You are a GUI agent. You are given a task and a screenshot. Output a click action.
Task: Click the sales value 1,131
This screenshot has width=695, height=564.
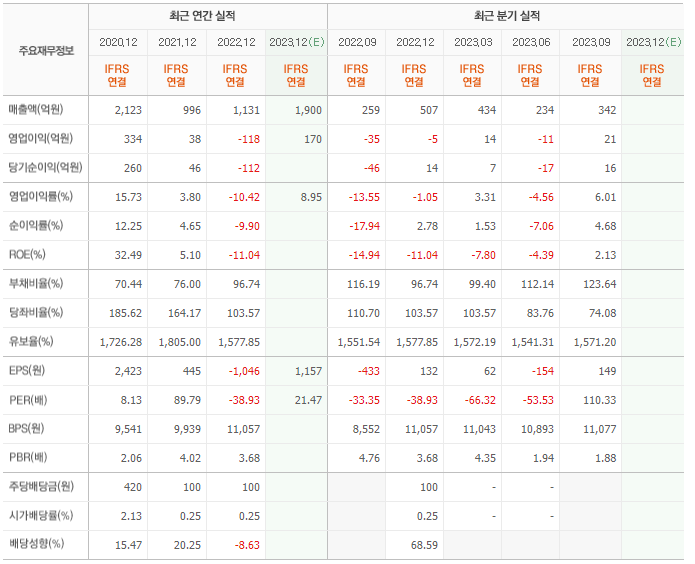pos(246,110)
